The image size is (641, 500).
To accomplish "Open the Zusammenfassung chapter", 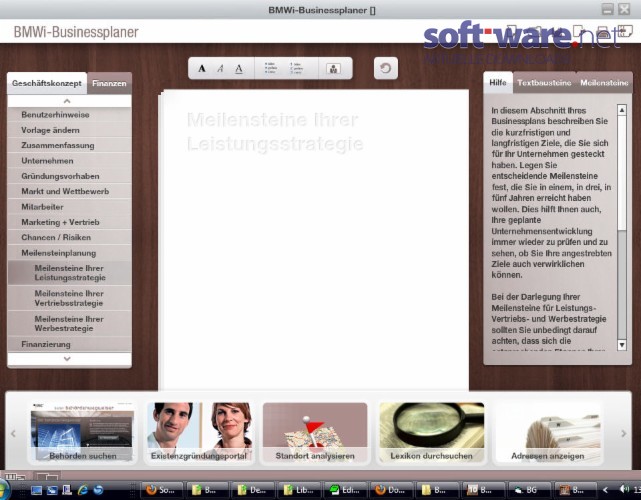I will coord(69,146).
